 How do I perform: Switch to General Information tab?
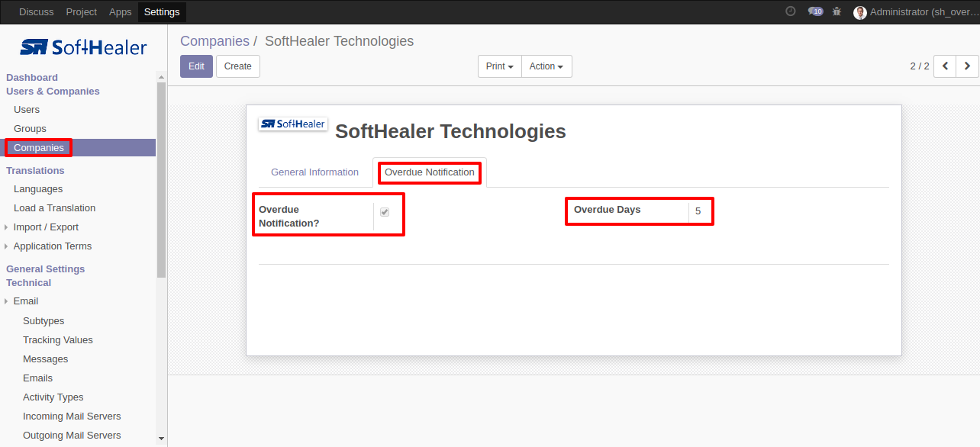pyautogui.click(x=314, y=172)
